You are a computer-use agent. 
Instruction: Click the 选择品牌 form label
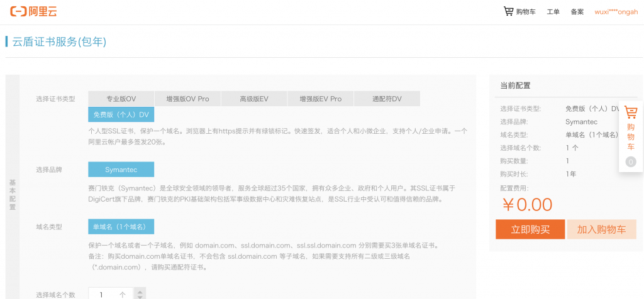(49, 170)
